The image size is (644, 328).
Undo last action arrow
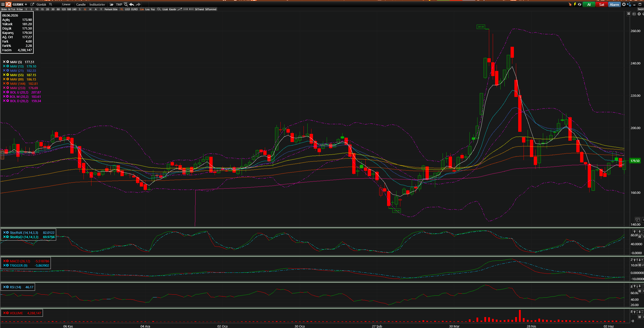pos(132,4)
